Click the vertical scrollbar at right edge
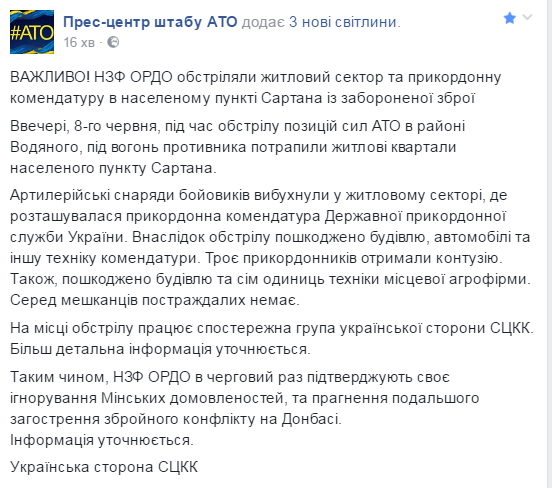The image size is (552, 488). tap(550, 244)
